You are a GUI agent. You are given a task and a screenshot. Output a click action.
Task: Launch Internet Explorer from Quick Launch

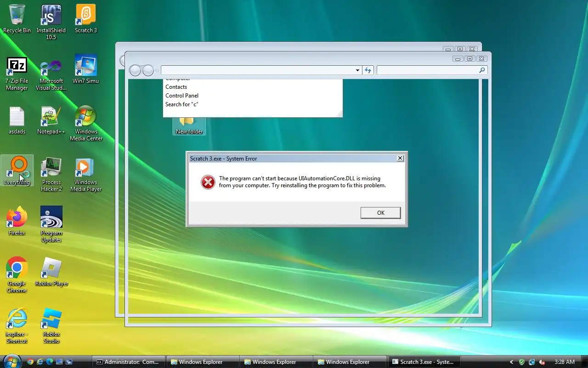tap(40, 362)
